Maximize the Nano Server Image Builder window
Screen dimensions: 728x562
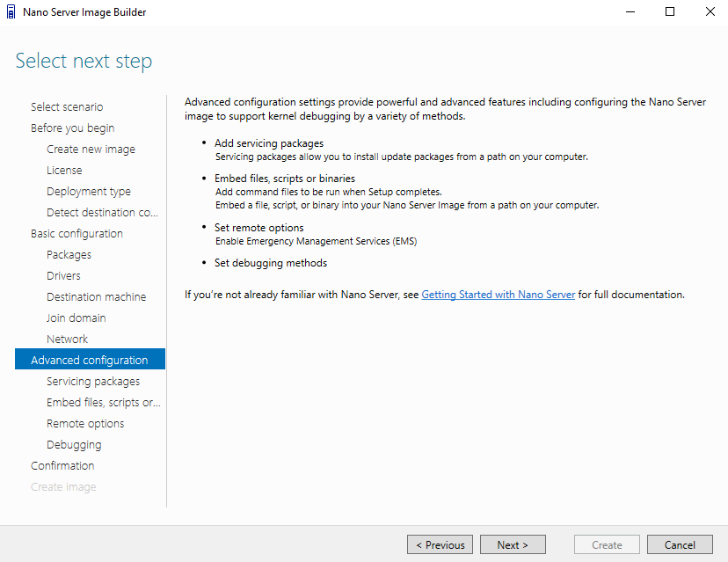pos(670,12)
